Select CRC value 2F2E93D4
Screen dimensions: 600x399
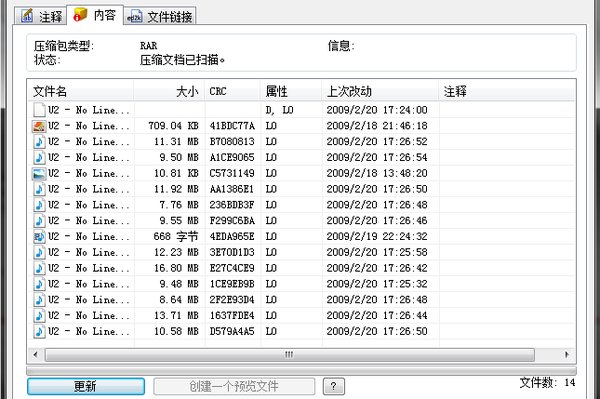click(232, 300)
